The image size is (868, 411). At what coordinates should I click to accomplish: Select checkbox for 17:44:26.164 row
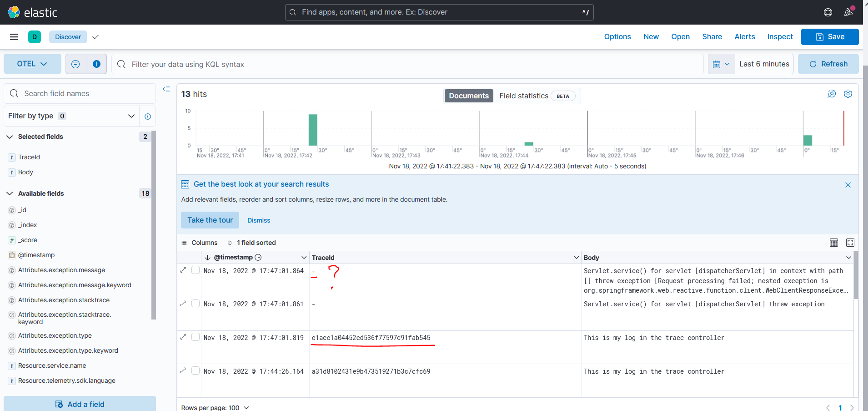196,370
